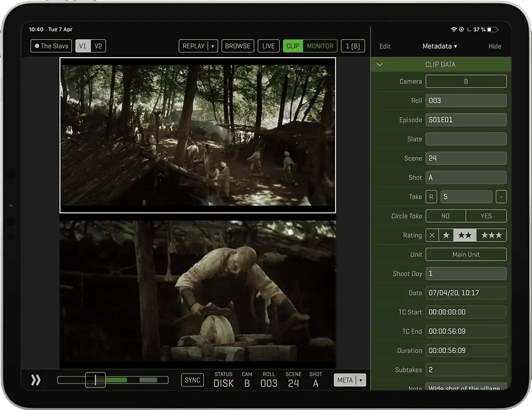Click the Take number field 5
Viewport: 532px width, 410px height.
(466, 197)
